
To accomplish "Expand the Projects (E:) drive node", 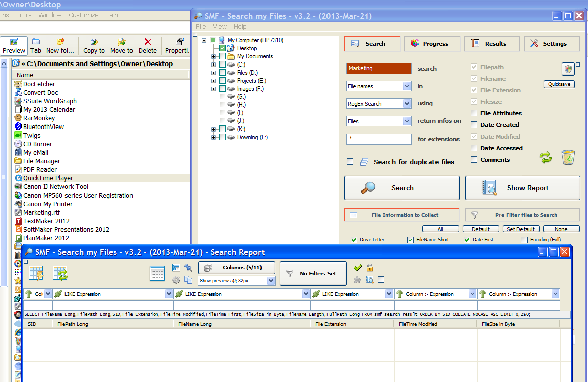I will tap(213, 81).
